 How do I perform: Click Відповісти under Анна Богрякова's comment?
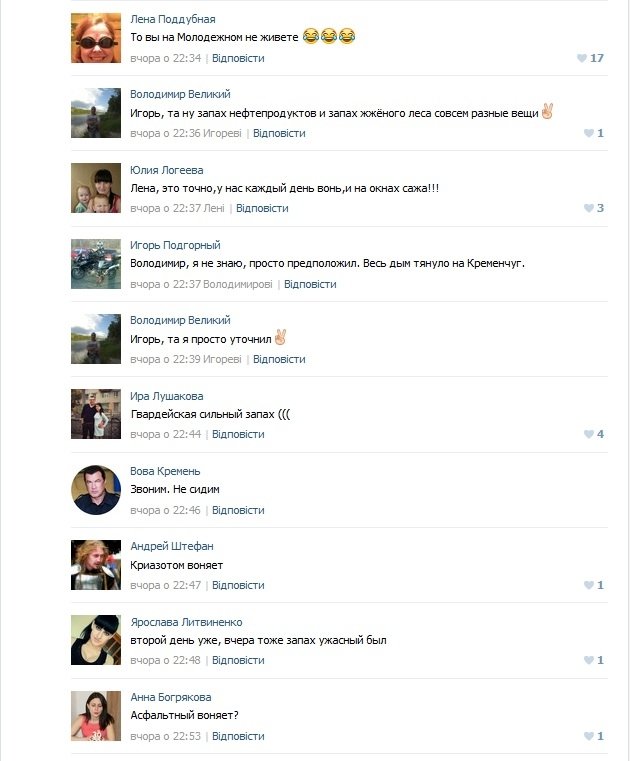[238, 736]
